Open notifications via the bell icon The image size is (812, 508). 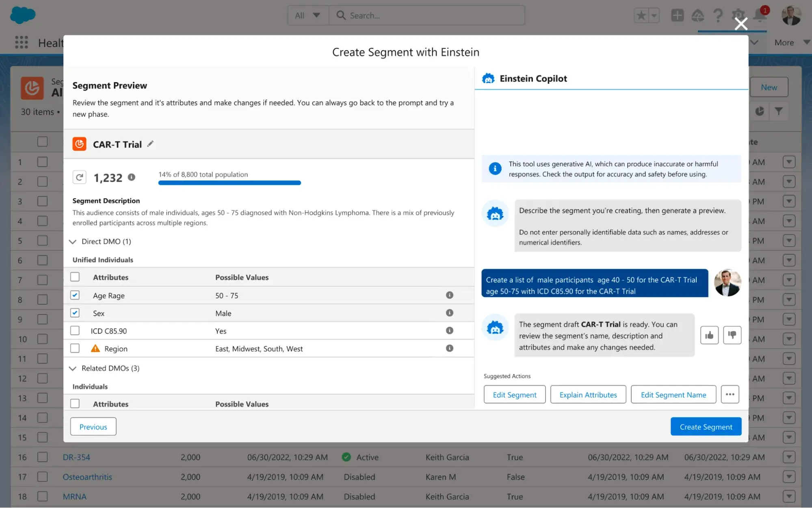tap(759, 15)
